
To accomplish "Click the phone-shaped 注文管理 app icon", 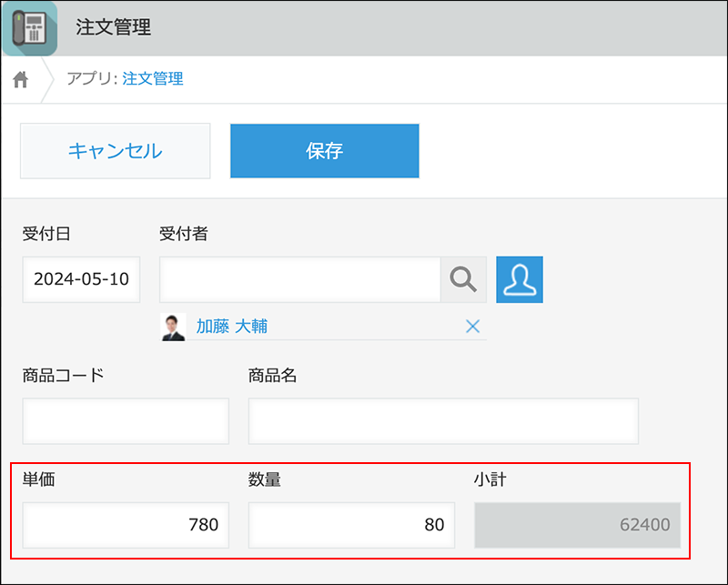I will tap(30, 28).
